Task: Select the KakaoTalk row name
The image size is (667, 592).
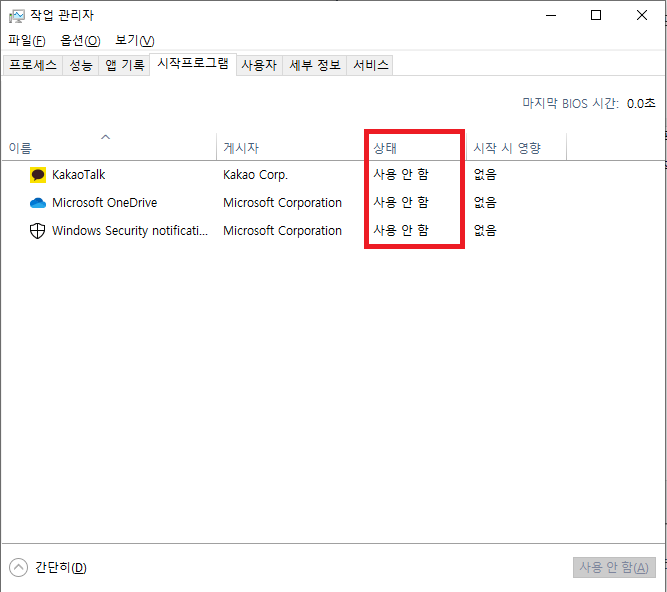Action: (78, 175)
